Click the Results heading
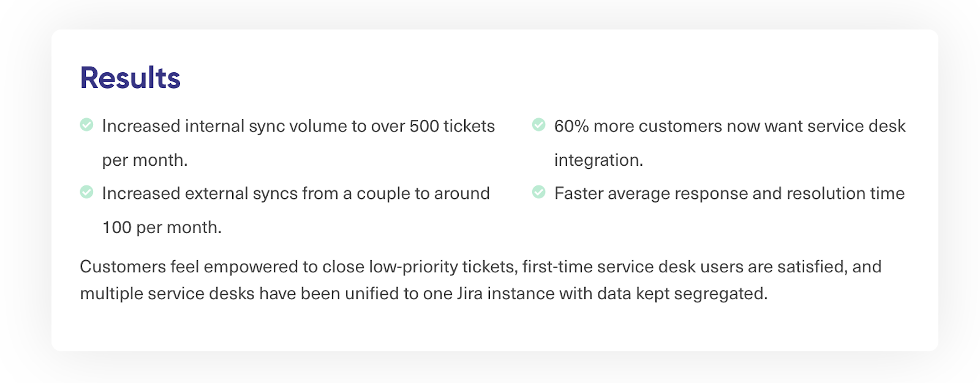Image resolution: width=980 pixels, height=383 pixels. pyautogui.click(x=130, y=78)
